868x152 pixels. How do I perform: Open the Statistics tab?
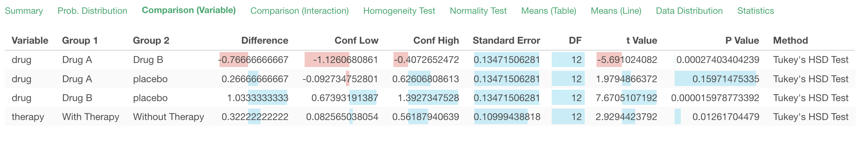(x=755, y=11)
